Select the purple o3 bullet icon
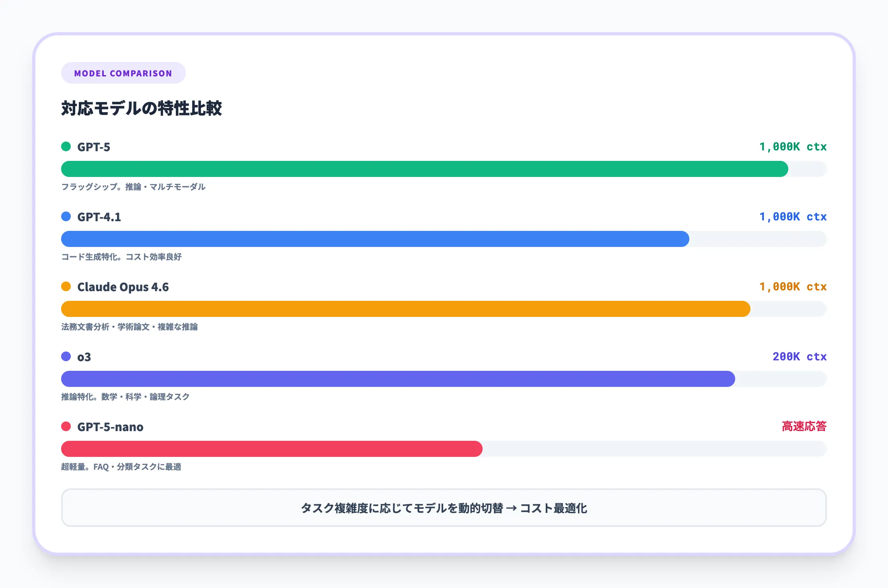 tap(66, 357)
